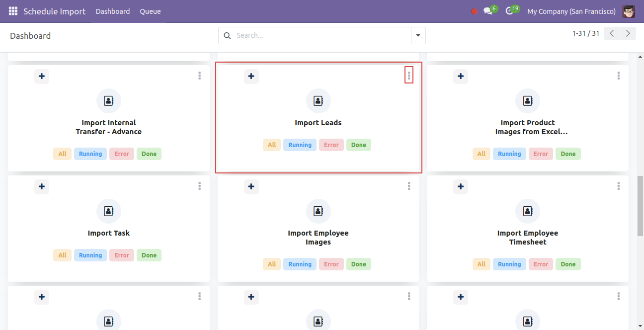
Task: Click plus icon on Import Product Images card
Action: tap(461, 76)
